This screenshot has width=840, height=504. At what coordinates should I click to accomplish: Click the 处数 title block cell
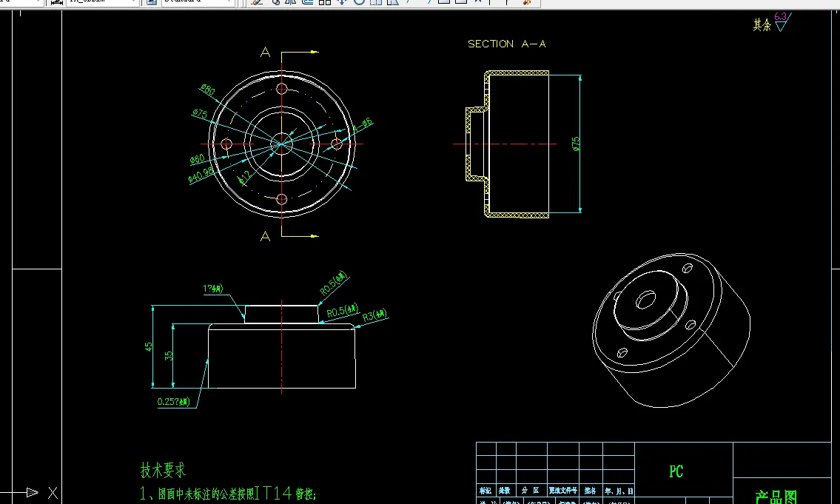pos(505,491)
